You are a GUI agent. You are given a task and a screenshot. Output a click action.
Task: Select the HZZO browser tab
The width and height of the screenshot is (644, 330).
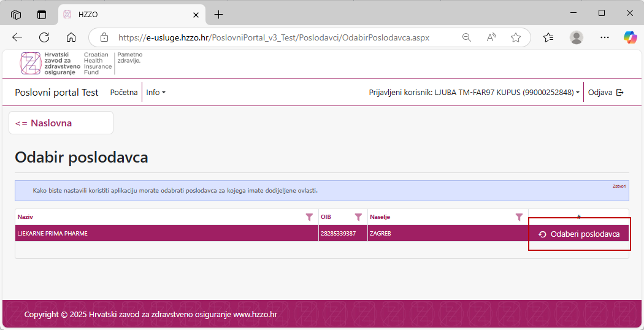coord(131,15)
